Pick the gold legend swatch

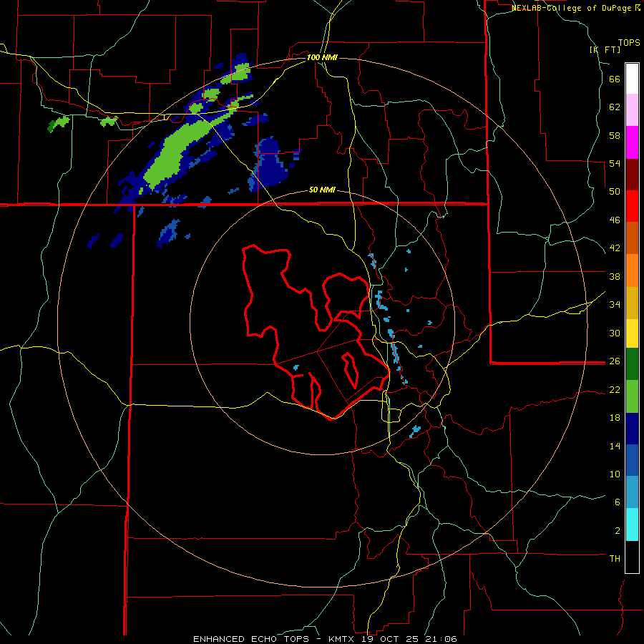point(632,303)
